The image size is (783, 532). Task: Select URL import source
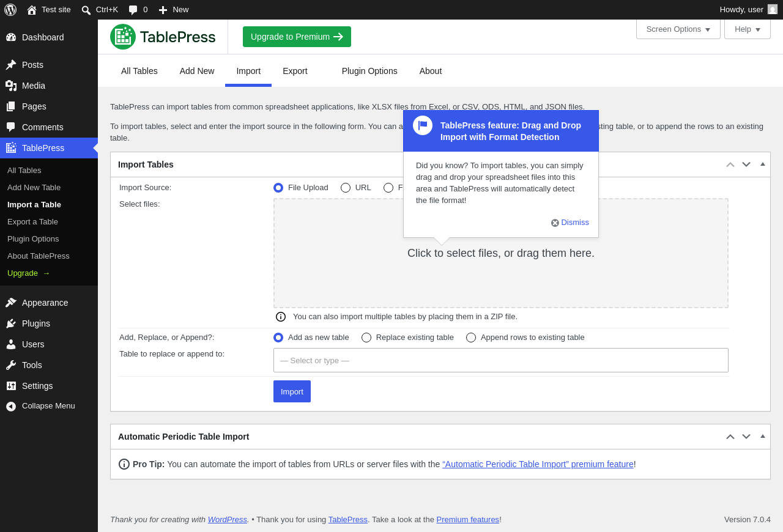point(346,188)
